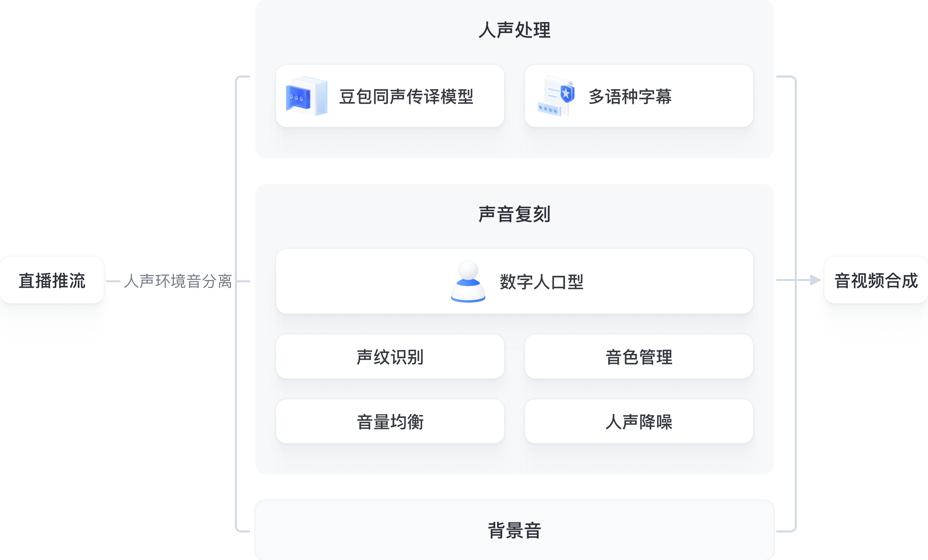
Task: Click the 豆包同声传译模型 text label
Action: coord(406,96)
